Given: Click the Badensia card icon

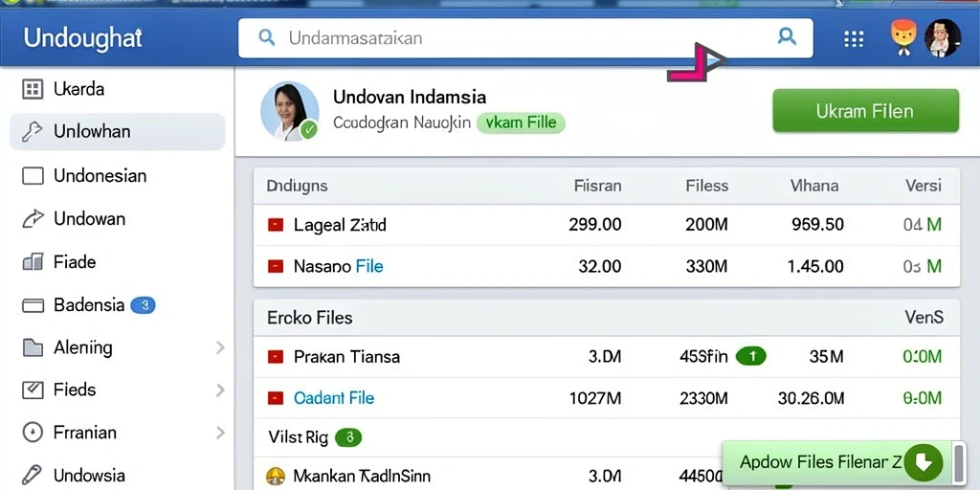Looking at the screenshot, I should tap(33, 305).
